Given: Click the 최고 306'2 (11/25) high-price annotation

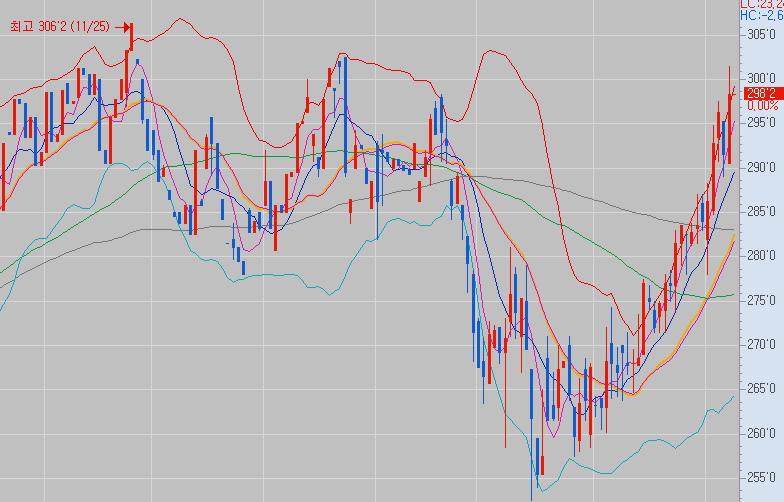Looking at the screenshot, I should click(x=60, y=26).
